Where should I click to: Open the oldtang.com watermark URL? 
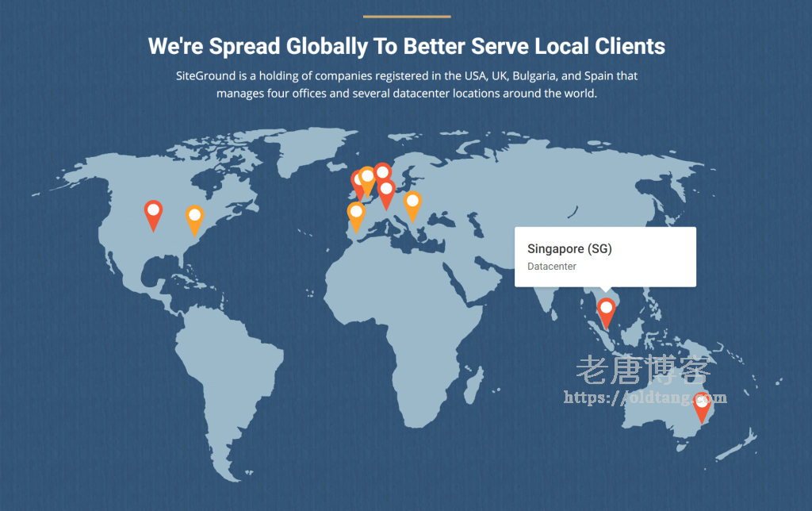click(x=644, y=397)
